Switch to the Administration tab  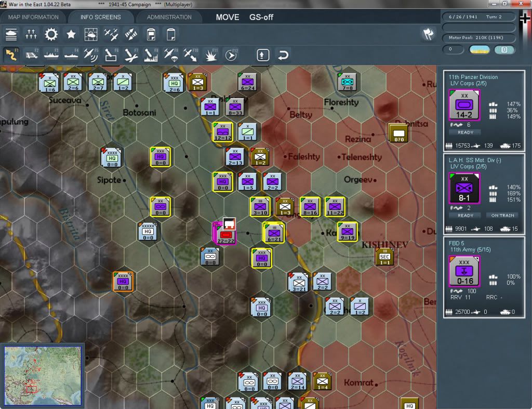[169, 17]
